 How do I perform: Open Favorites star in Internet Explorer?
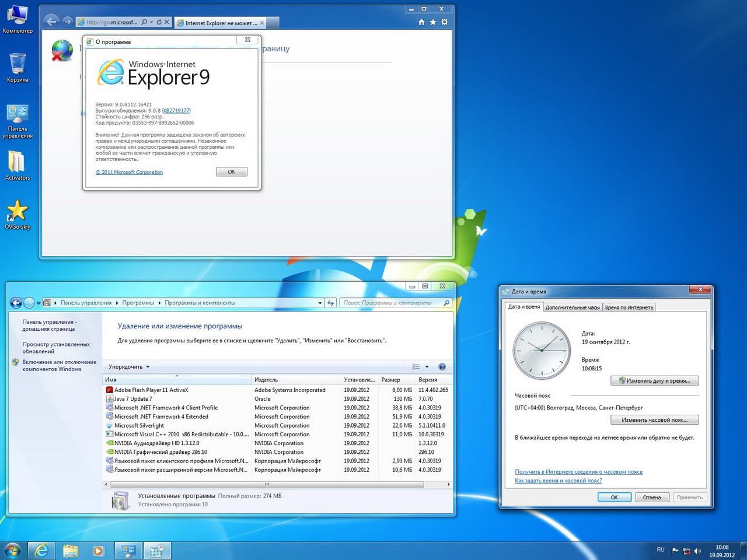433,22
